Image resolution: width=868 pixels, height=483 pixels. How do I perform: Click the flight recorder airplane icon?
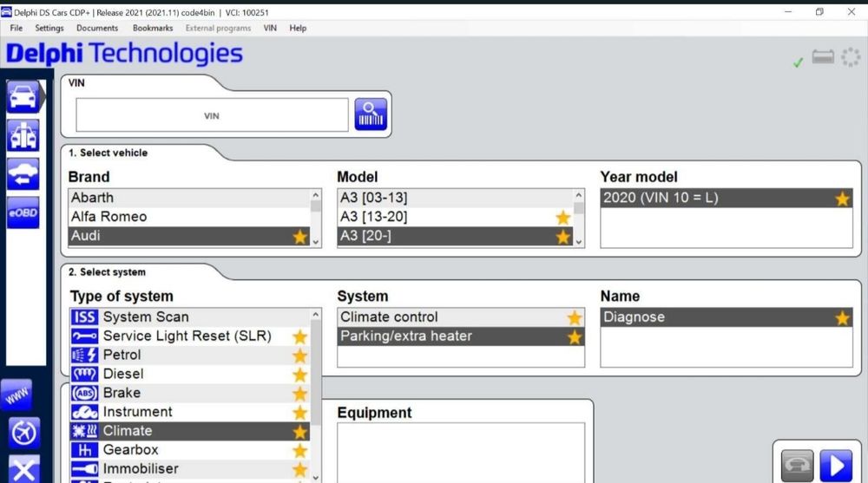pyautogui.click(x=23, y=433)
